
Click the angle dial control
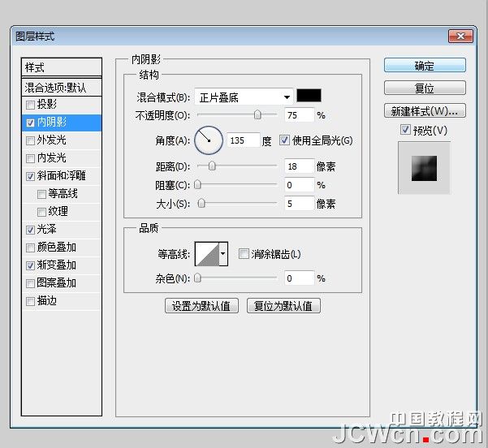209,140
